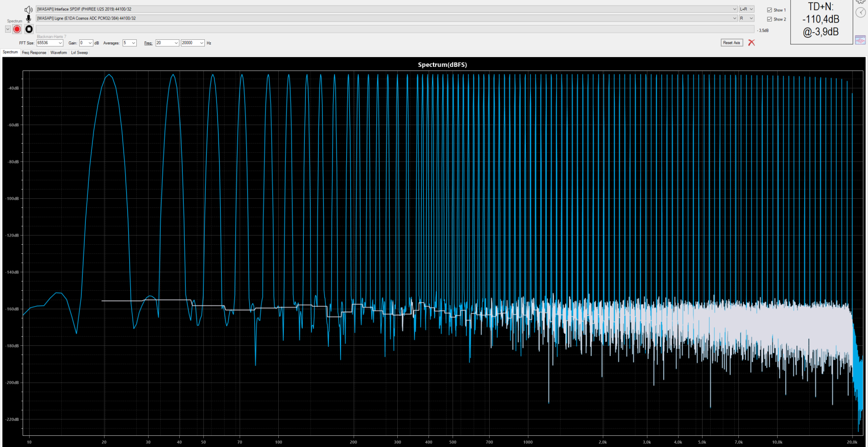Click the speaker output device icon

(x=29, y=10)
